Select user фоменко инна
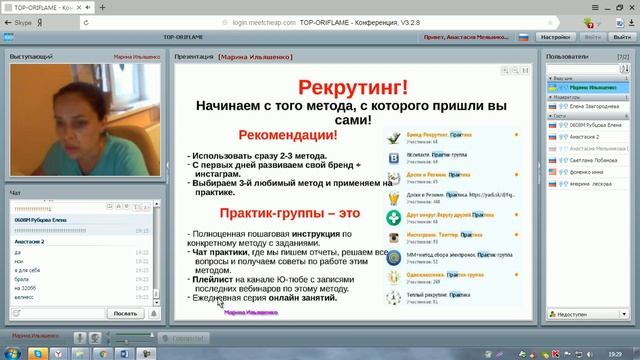Image resolution: width=640 pixels, height=360 pixels. point(588,172)
